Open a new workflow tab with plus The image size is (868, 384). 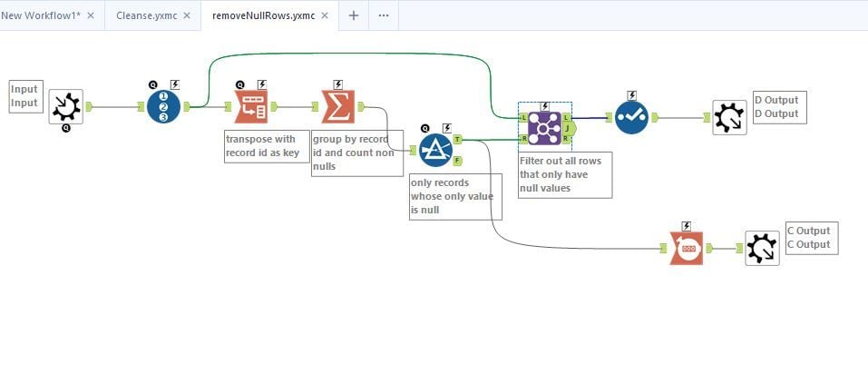pyautogui.click(x=354, y=15)
